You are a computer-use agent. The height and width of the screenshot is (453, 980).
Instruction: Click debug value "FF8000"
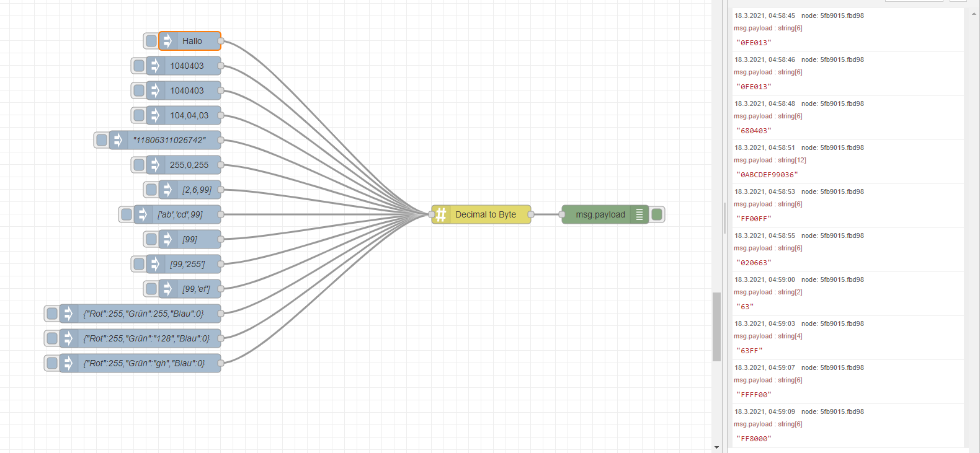(x=754, y=439)
